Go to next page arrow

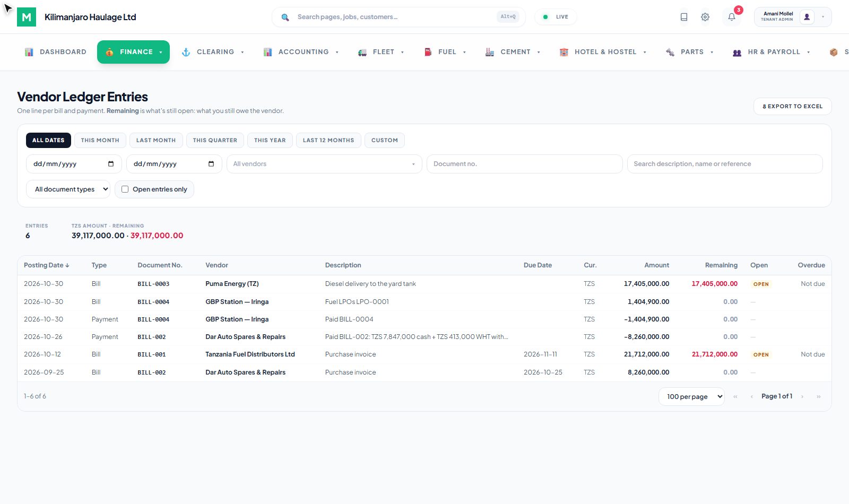[802, 396]
